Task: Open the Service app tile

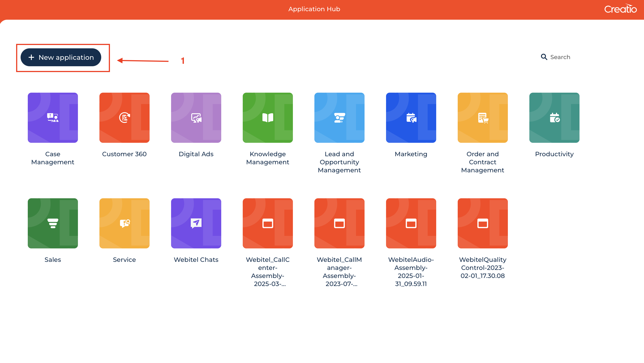Action: click(125, 223)
